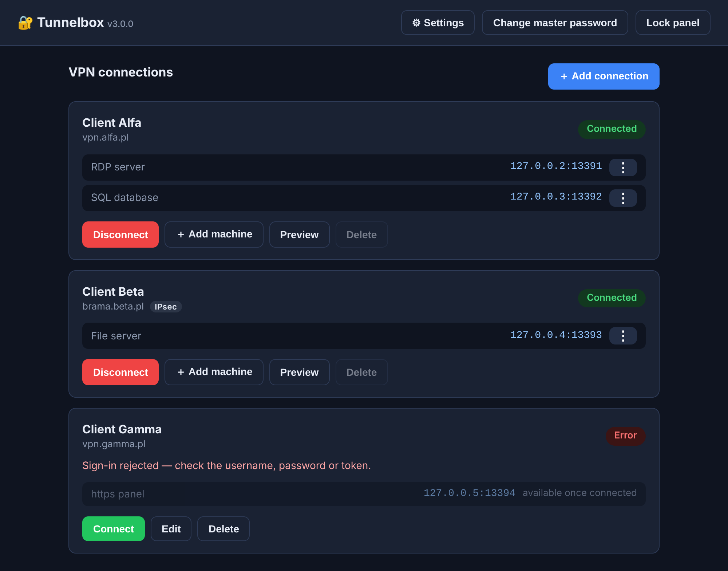The image size is (728, 571).
Task: Click Client Beta's Connected status badge
Action: tap(612, 298)
